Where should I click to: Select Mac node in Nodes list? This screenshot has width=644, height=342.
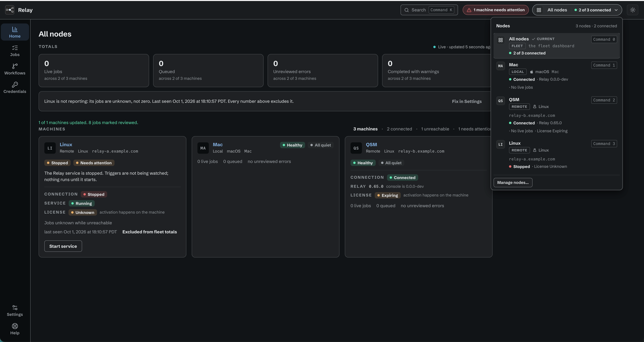(557, 76)
